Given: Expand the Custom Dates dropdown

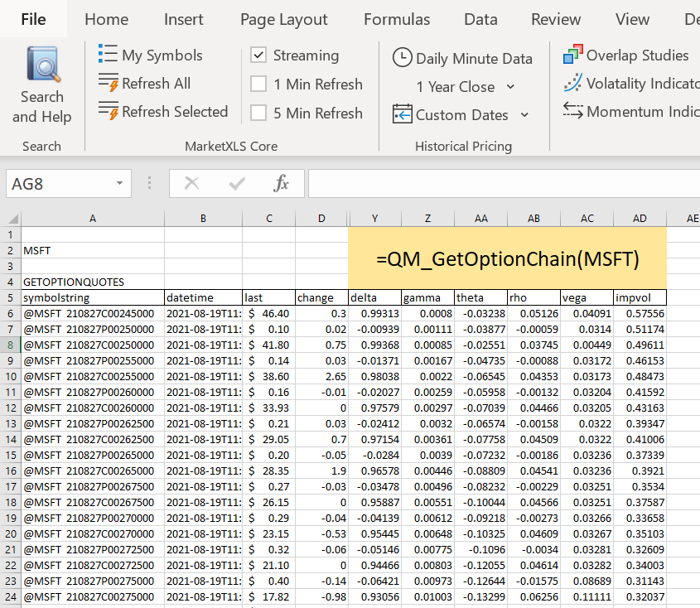Looking at the screenshot, I should pyautogui.click(x=523, y=115).
